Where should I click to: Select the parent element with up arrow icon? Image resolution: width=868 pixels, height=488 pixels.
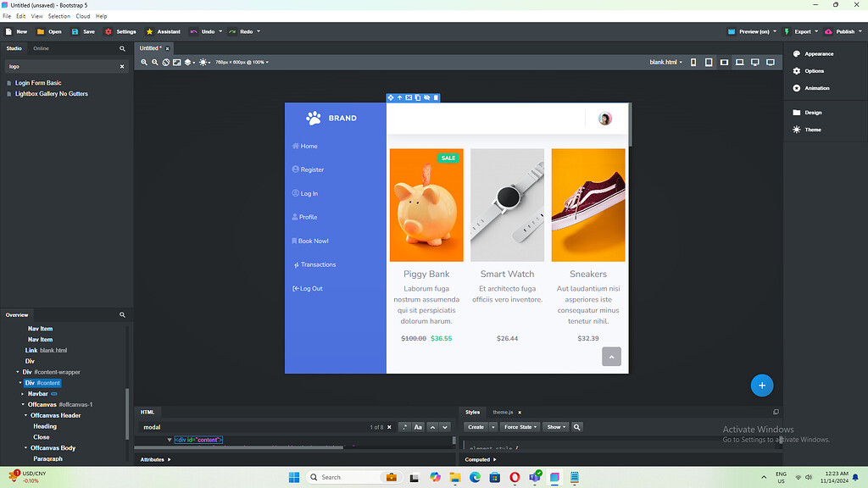click(400, 97)
